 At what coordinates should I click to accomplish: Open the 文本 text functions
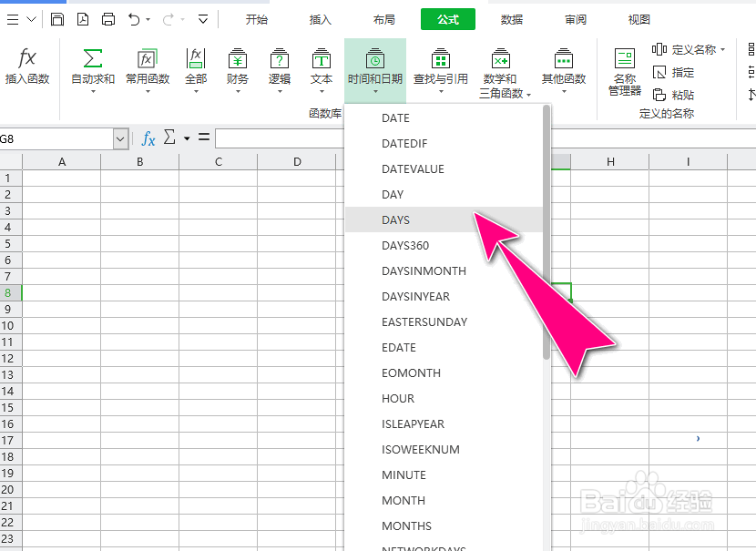click(x=322, y=70)
